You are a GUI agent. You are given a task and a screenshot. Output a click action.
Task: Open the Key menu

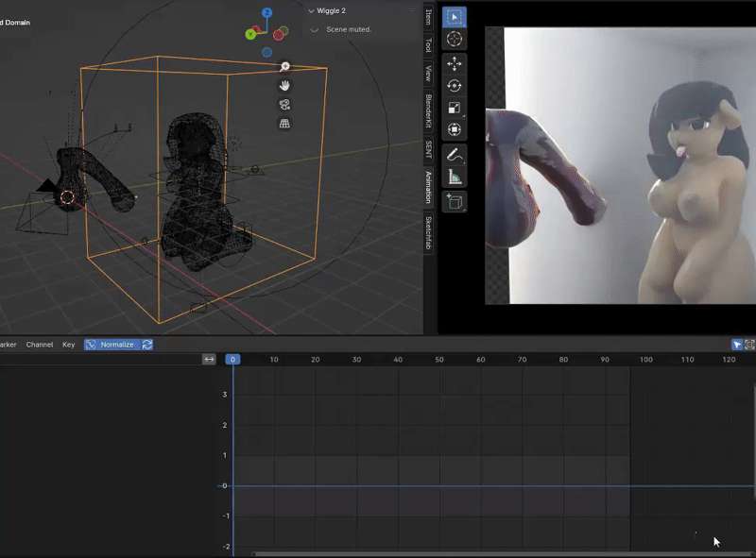click(68, 345)
